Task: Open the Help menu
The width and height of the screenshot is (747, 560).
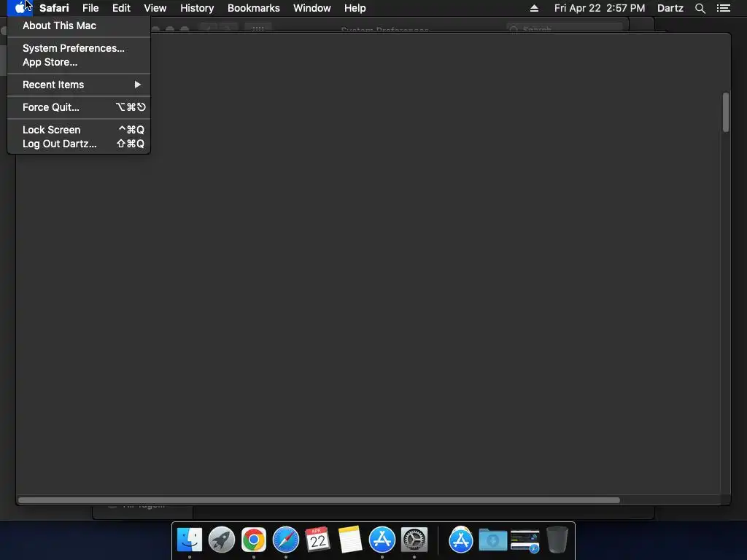Action: (x=355, y=8)
